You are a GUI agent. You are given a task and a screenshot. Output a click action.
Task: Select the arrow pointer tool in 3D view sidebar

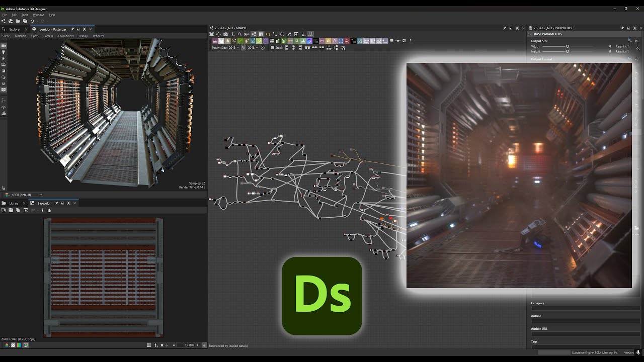pyautogui.click(x=4, y=59)
